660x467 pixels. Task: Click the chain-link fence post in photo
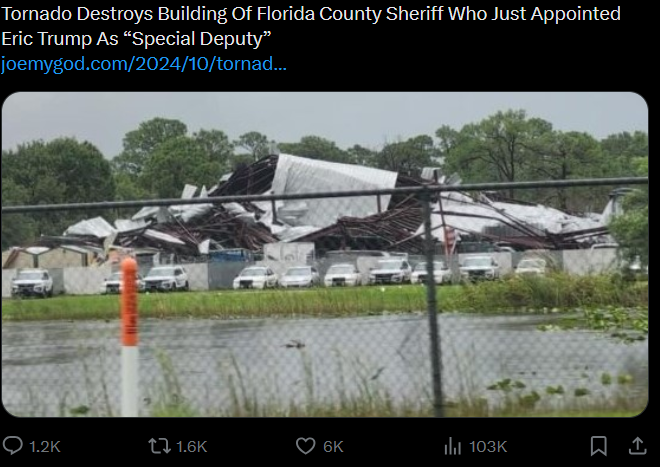click(x=433, y=301)
